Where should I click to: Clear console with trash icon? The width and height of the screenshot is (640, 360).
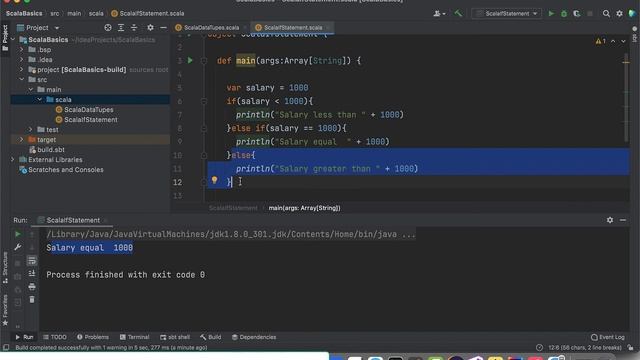tap(32, 300)
